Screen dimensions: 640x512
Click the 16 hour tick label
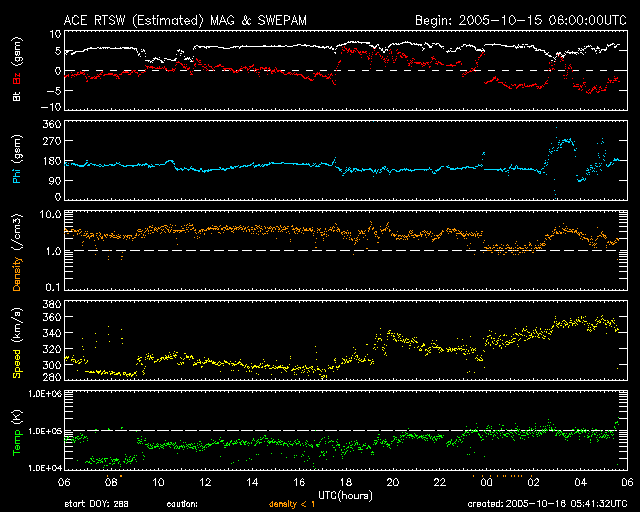click(299, 483)
